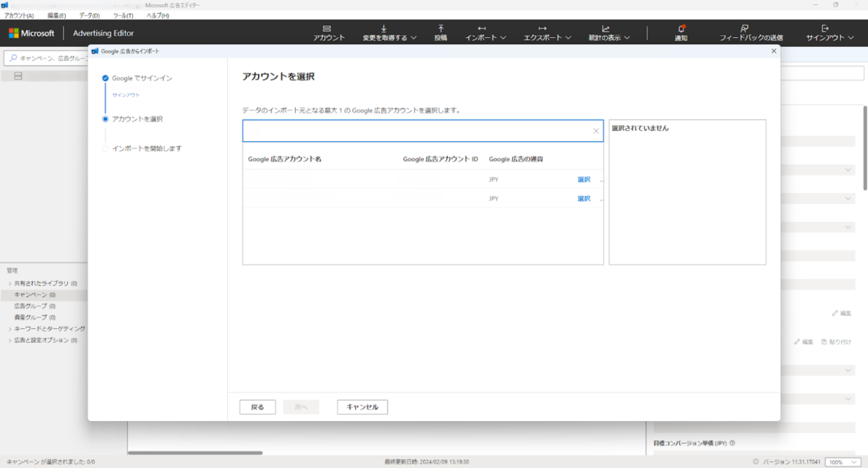Viewport: 868px width, 468px height.
Task: Open the エクスポート toolbar dropdown
Action: point(548,33)
